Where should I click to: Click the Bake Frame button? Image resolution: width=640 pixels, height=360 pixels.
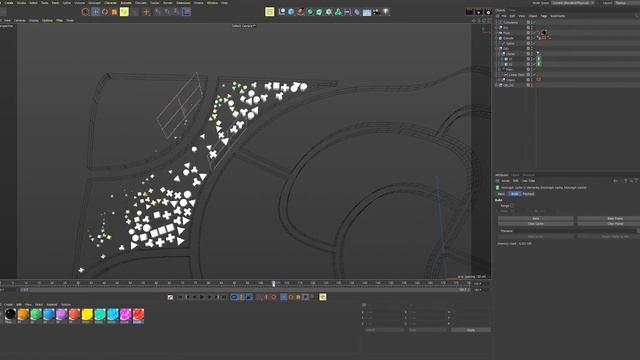(x=609, y=218)
